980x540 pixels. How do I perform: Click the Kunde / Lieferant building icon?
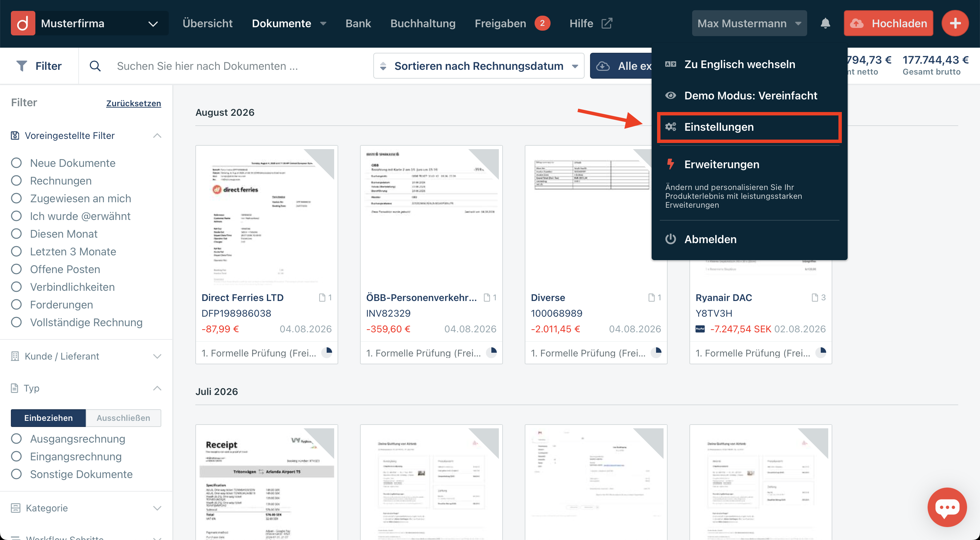[x=15, y=356]
